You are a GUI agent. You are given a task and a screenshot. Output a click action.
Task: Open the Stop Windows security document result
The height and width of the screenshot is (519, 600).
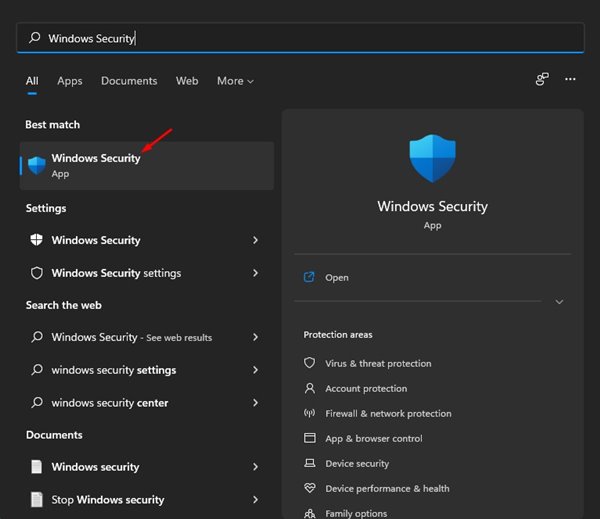click(x=108, y=500)
